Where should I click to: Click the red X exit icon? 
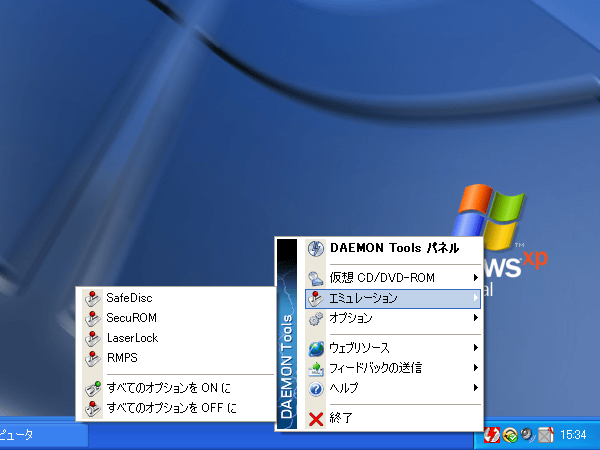[x=316, y=419]
